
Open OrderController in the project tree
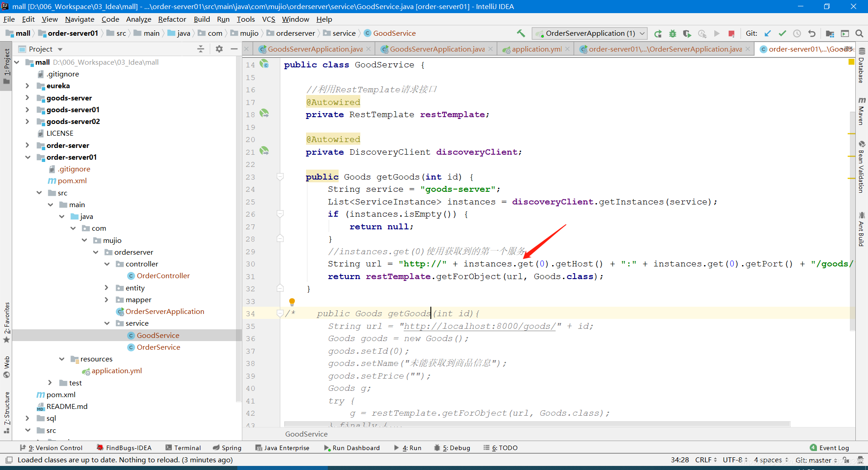(x=163, y=275)
